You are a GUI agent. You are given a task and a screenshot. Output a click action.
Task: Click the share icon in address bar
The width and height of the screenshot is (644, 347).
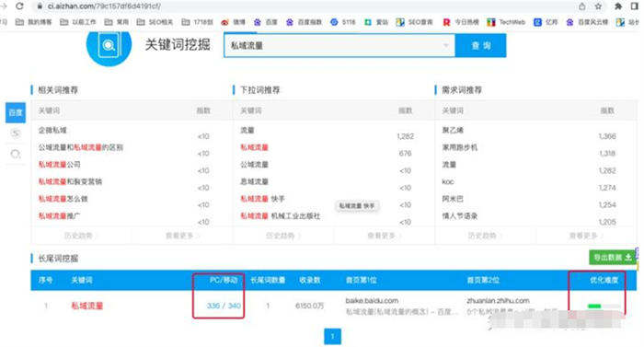582,6
